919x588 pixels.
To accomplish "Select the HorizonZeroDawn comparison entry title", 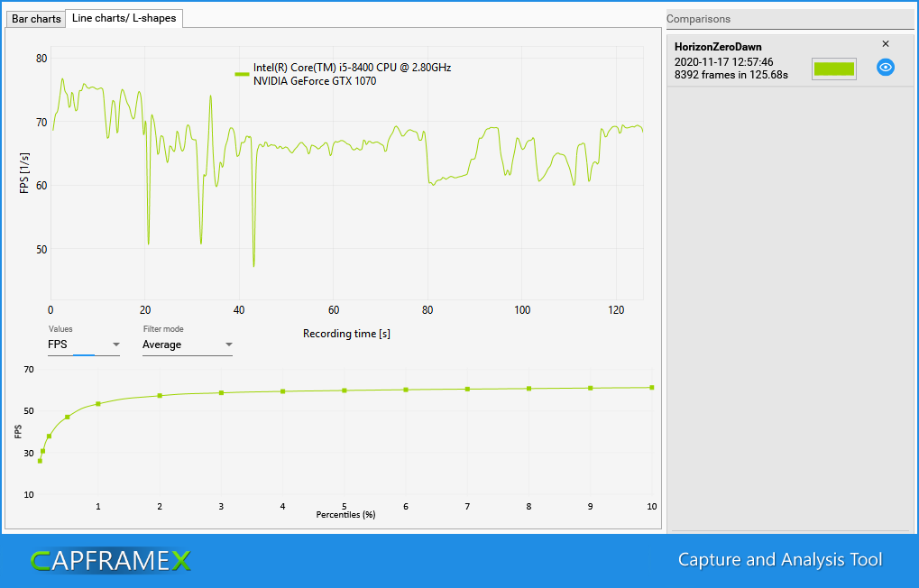I will (718, 47).
